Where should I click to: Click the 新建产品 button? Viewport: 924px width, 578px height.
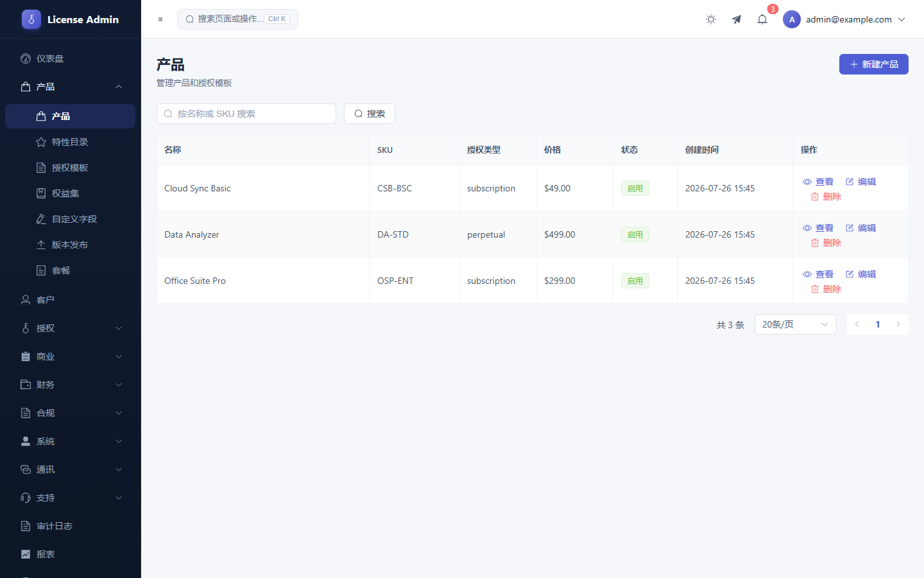coord(874,64)
